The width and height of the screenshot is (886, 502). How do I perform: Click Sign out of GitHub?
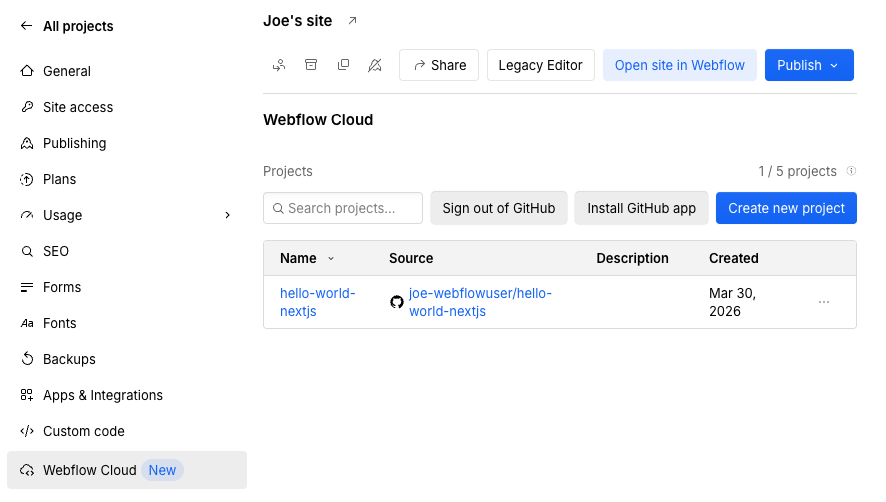pos(499,208)
